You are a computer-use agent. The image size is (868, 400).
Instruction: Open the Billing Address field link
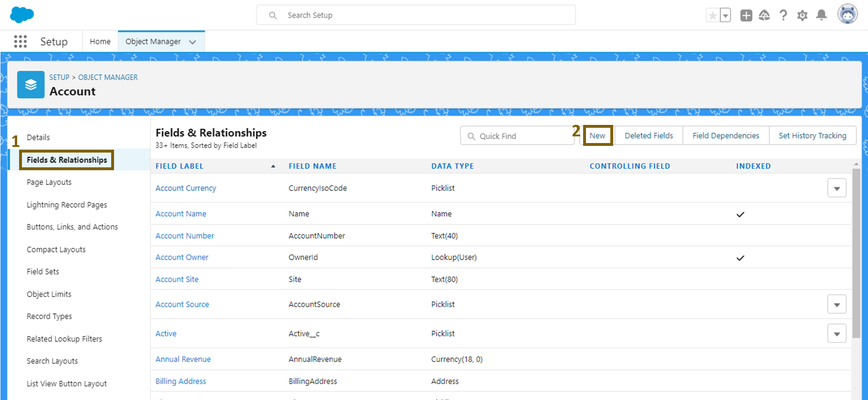181,381
